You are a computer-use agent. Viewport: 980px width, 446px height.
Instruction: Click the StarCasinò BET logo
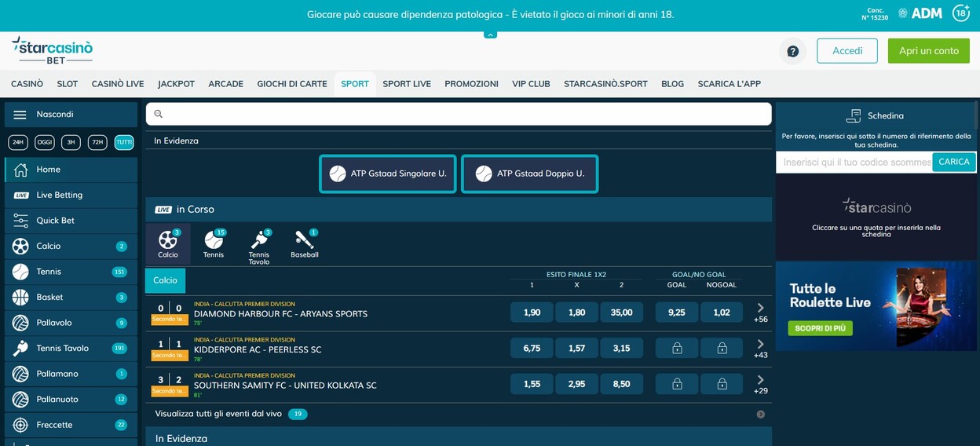[x=52, y=50]
